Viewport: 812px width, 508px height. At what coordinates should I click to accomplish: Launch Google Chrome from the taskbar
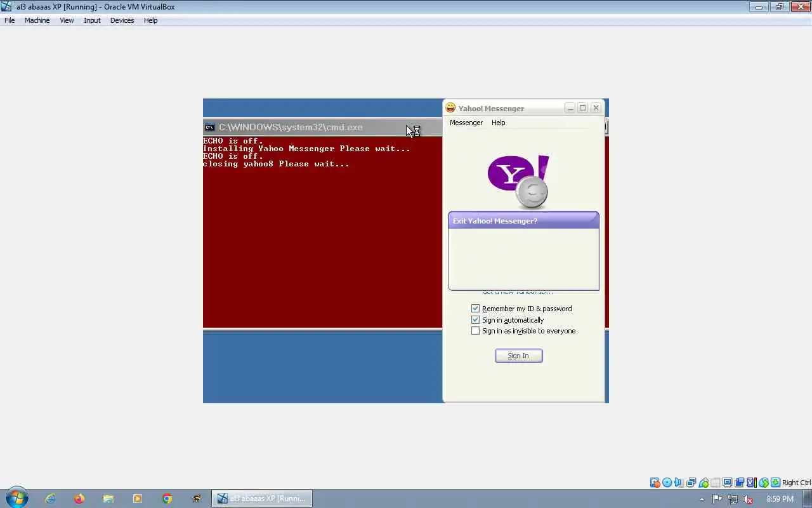click(x=167, y=498)
